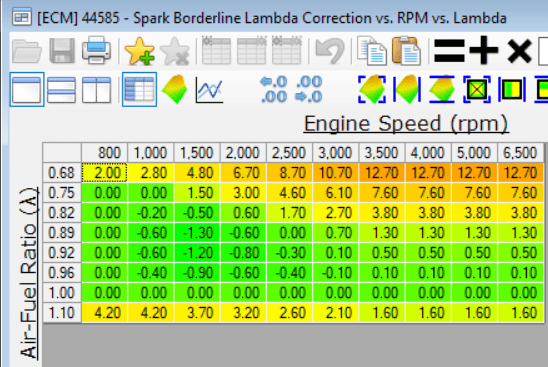This screenshot has width=548, height=367.
Task: Select the 4,000 rpm column header
Action: pos(428,152)
